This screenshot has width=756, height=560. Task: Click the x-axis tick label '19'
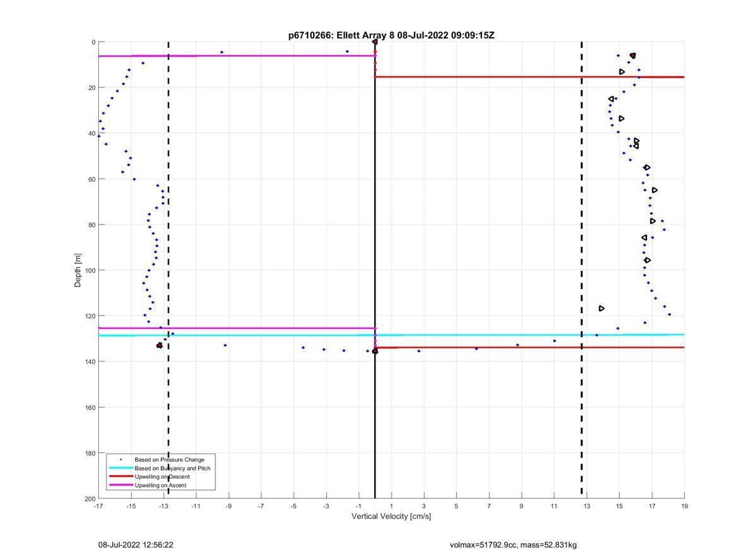[x=684, y=506]
